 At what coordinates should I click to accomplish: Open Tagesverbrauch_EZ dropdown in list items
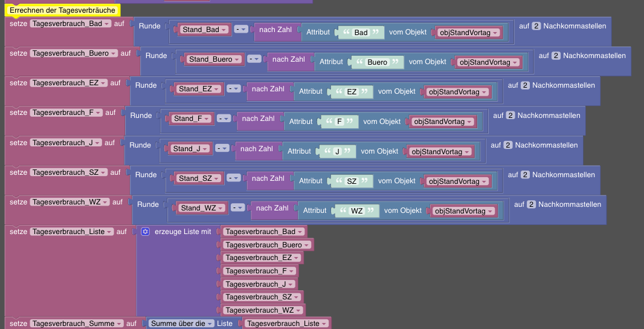tap(262, 258)
